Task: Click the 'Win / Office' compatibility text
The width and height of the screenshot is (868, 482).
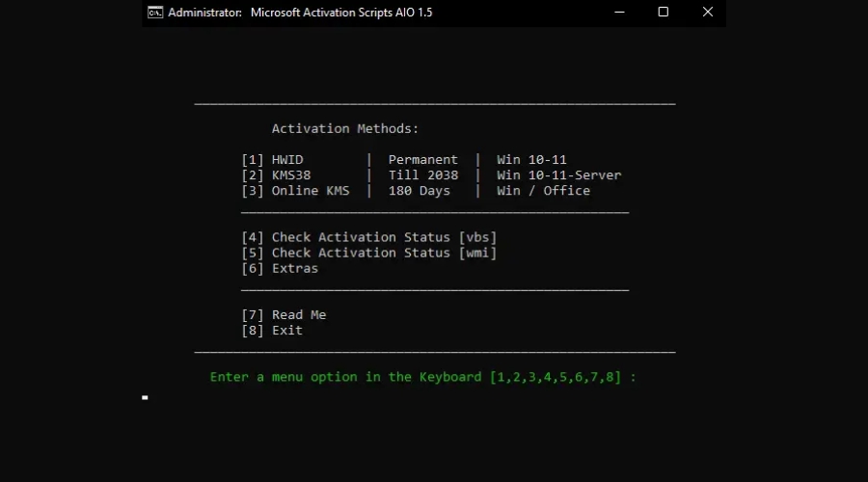Action: click(x=543, y=190)
